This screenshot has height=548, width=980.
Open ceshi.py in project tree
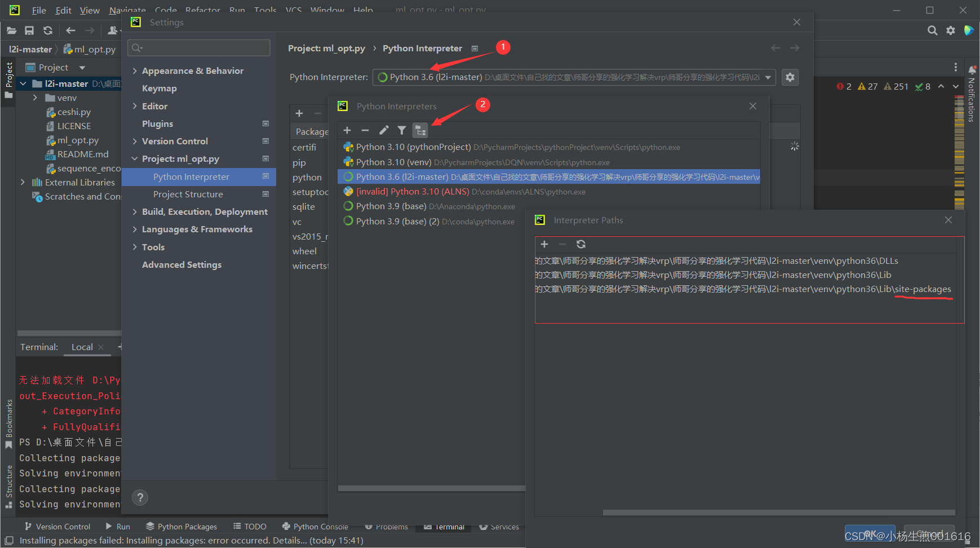pos(74,112)
